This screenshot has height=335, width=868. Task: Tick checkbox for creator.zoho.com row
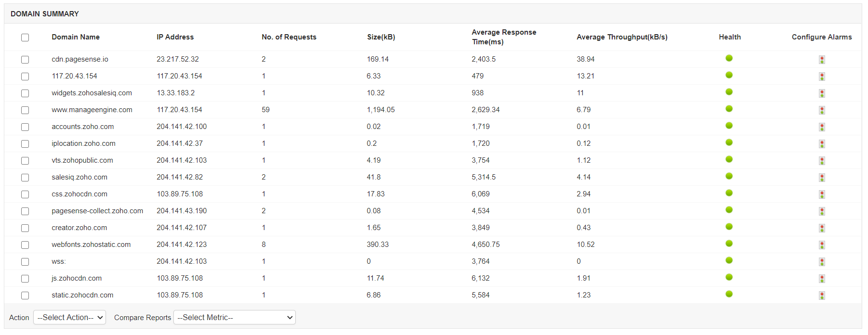[x=25, y=228]
